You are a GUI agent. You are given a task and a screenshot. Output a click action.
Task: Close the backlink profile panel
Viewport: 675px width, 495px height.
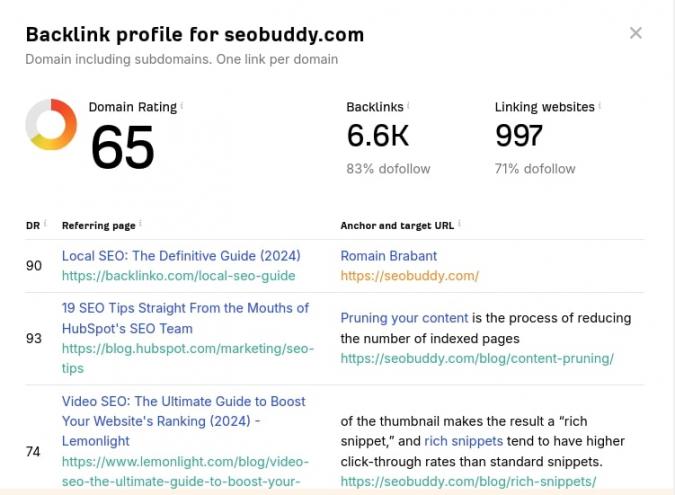pos(636,33)
